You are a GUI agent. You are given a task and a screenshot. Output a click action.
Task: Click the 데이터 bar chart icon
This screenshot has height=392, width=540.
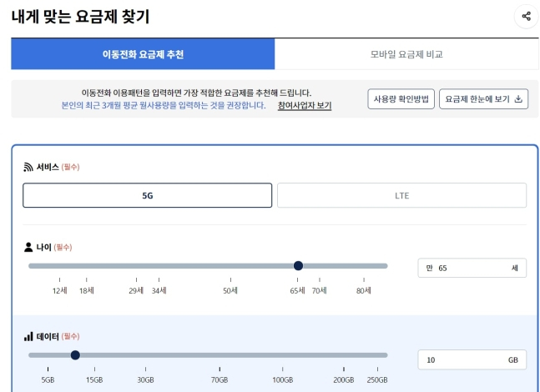pyautogui.click(x=28, y=336)
